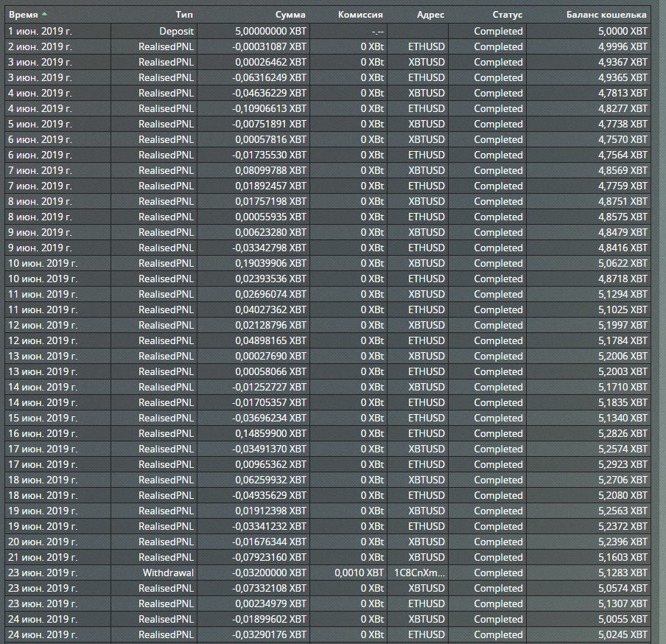Click the amount -0,01899602 XBT
This screenshot has height=644, width=666.
point(269,620)
